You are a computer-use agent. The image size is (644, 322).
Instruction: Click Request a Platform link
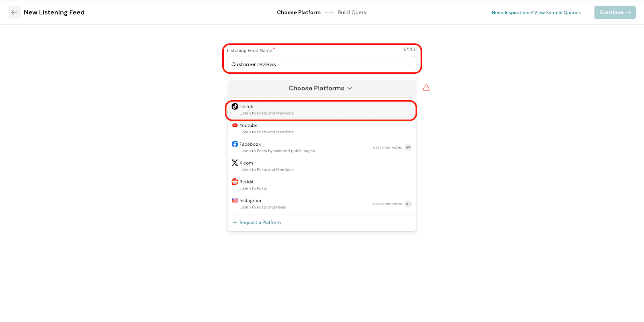[260, 222]
